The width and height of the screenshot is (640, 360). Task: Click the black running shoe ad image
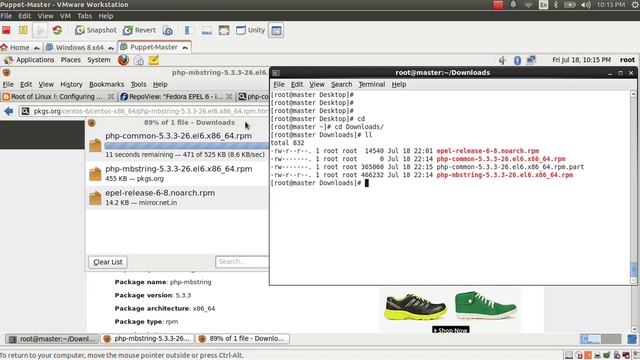click(415, 307)
